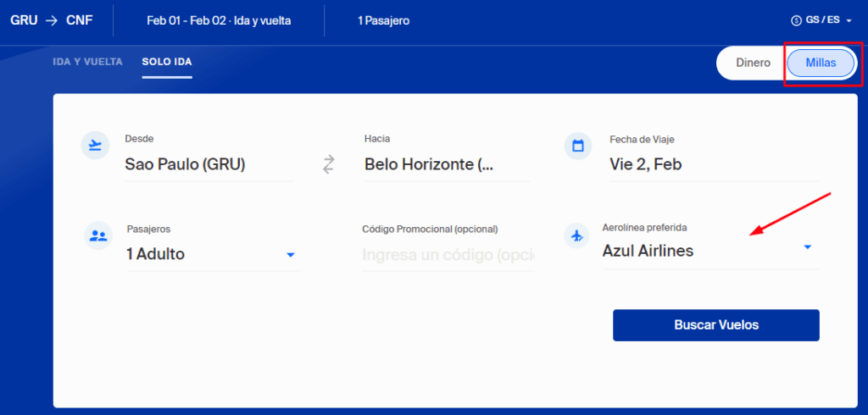The image size is (868, 415).
Task: Click the airplane icon beside Aerolínea preferida
Action: [x=578, y=235]
